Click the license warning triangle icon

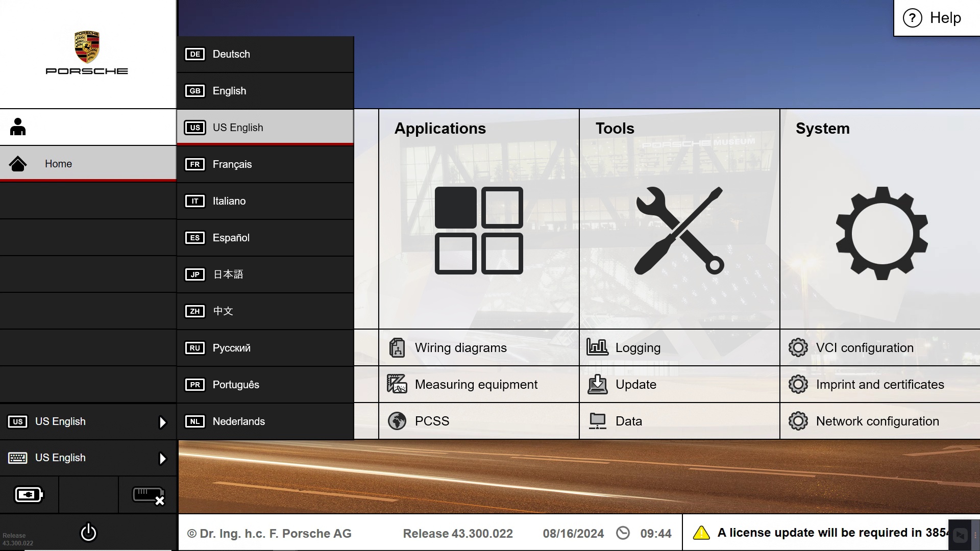702,533
